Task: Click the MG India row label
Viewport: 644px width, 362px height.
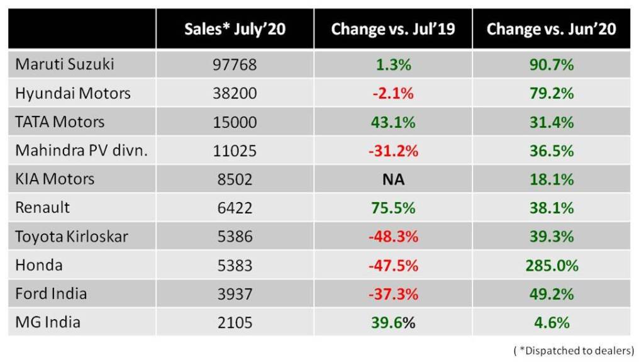Action: point(48,322)
